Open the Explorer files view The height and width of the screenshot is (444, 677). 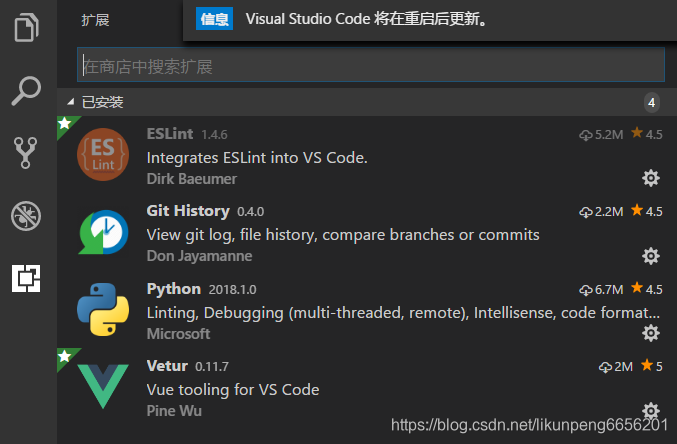(26, 28)
